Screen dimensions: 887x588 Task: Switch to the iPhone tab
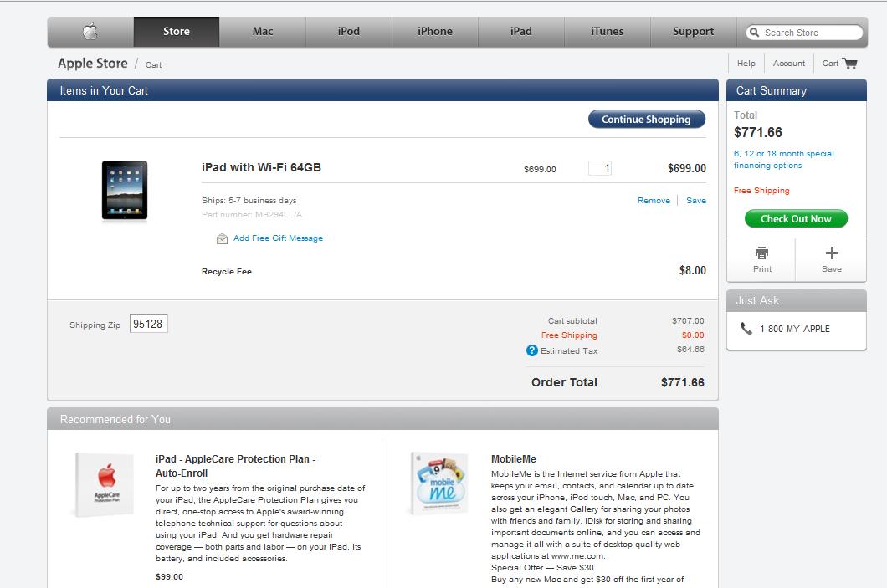tap(435, 32)
